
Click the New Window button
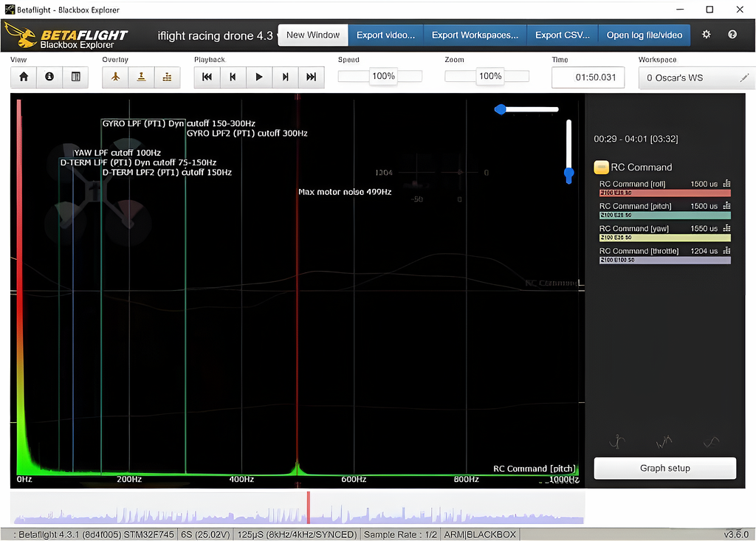(x=313, y=35)
